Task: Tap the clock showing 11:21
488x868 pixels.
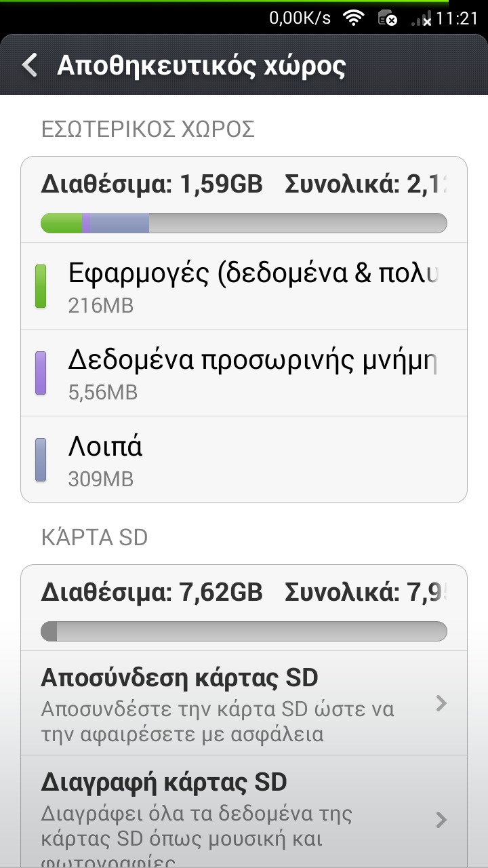Action: (x=457, y=18)
